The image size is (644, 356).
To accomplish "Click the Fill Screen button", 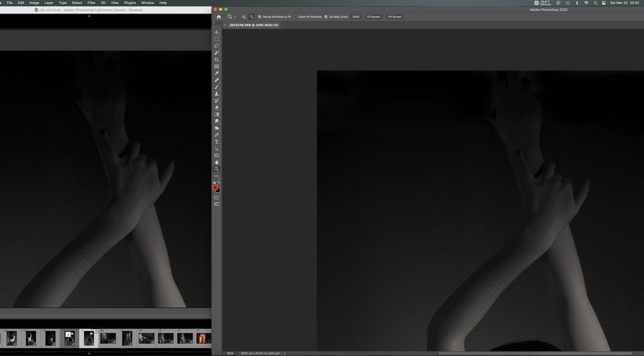I will pos(395,17).
